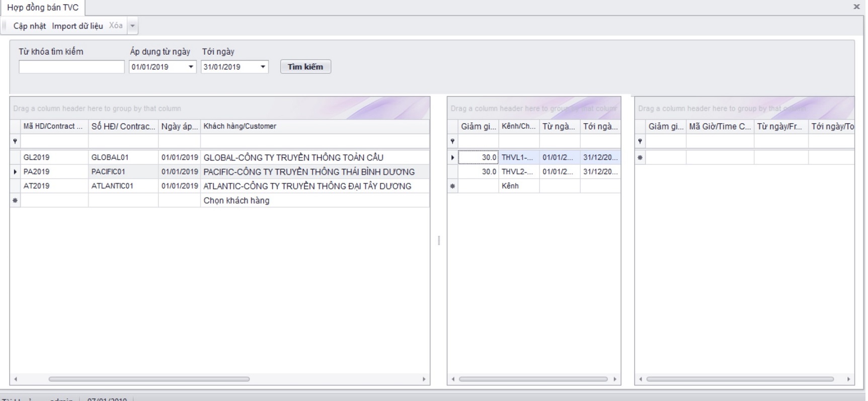Select the PA2019 contract cell

(x=54, y=172)
